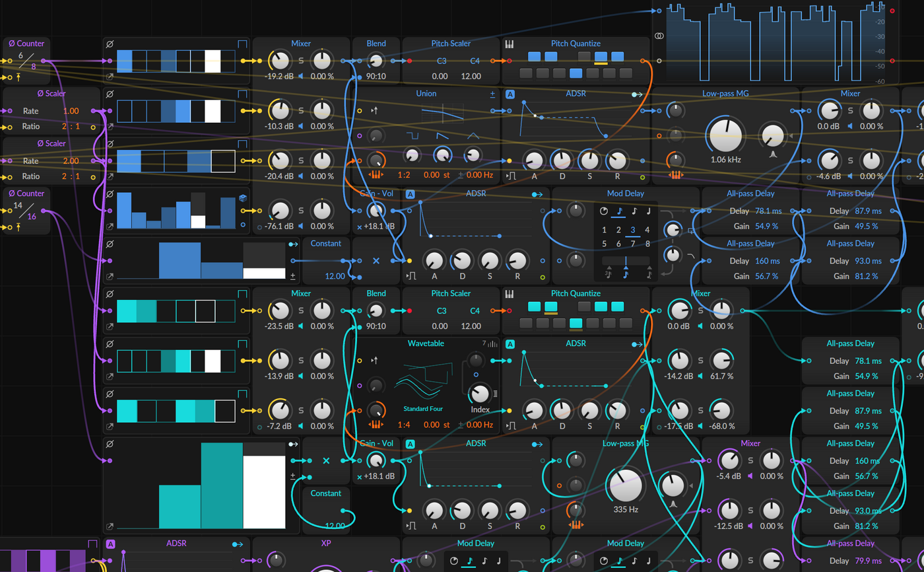Click the blue Blend knob above 90:10
Viewport: 924px width, 572px height.
tap(376, 61)
